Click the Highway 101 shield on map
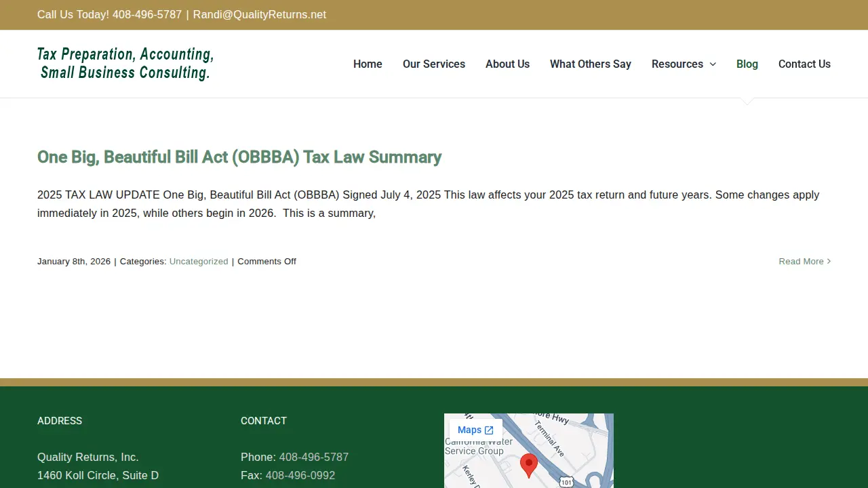The image size is (868, 488). pos(566,481)
